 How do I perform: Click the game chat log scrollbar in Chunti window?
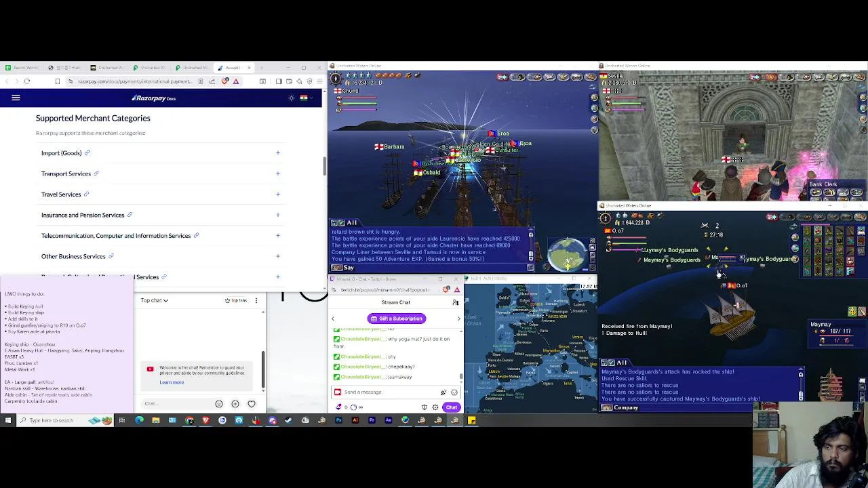[531, 245]
